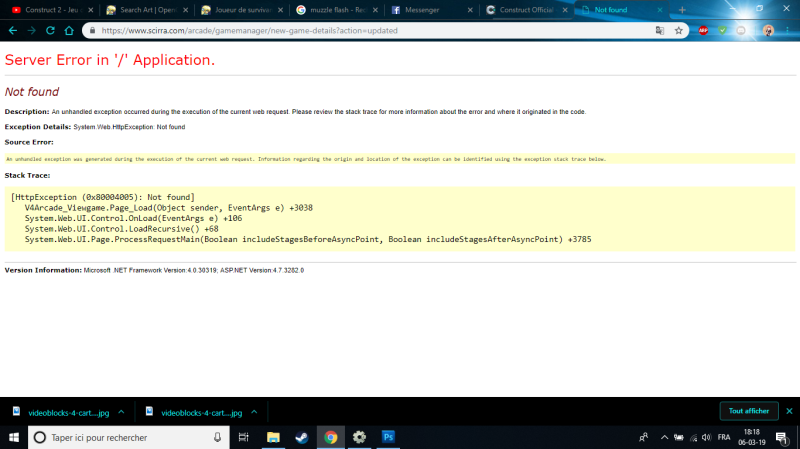Open the red ABP extension icon
The width and height of the screenshot is (800, 449).
click(703, 31)
